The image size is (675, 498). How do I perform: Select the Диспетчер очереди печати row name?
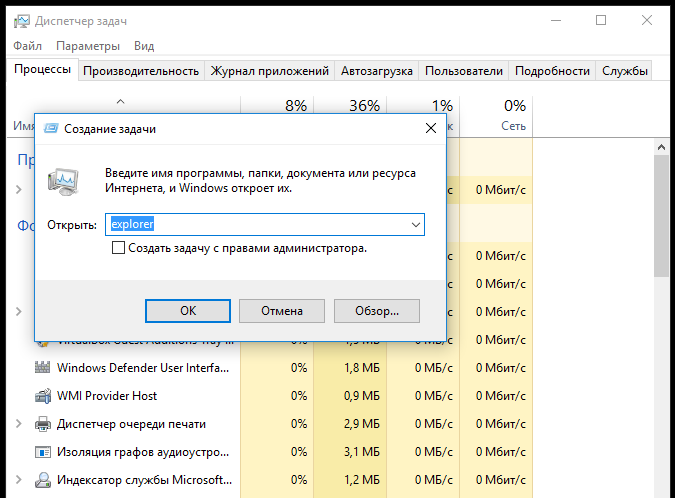click(131, 424)
